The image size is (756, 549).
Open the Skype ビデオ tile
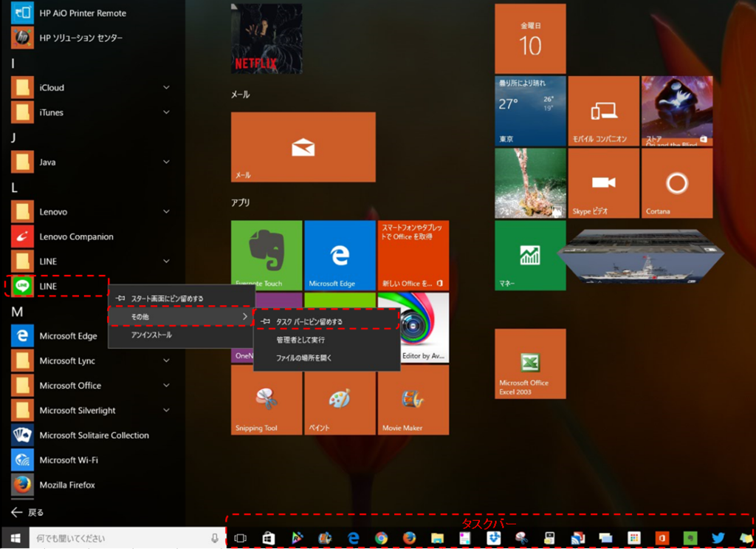(604, 183)
